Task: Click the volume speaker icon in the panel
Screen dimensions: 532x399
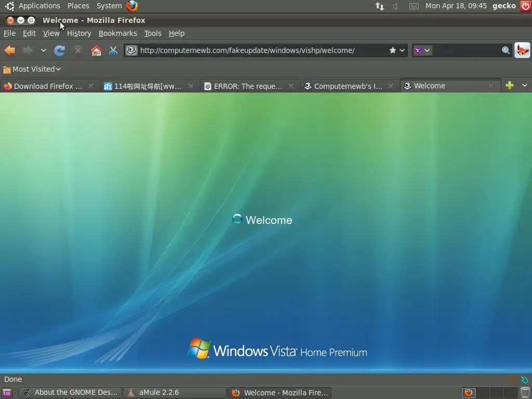Action: (395, 6)
